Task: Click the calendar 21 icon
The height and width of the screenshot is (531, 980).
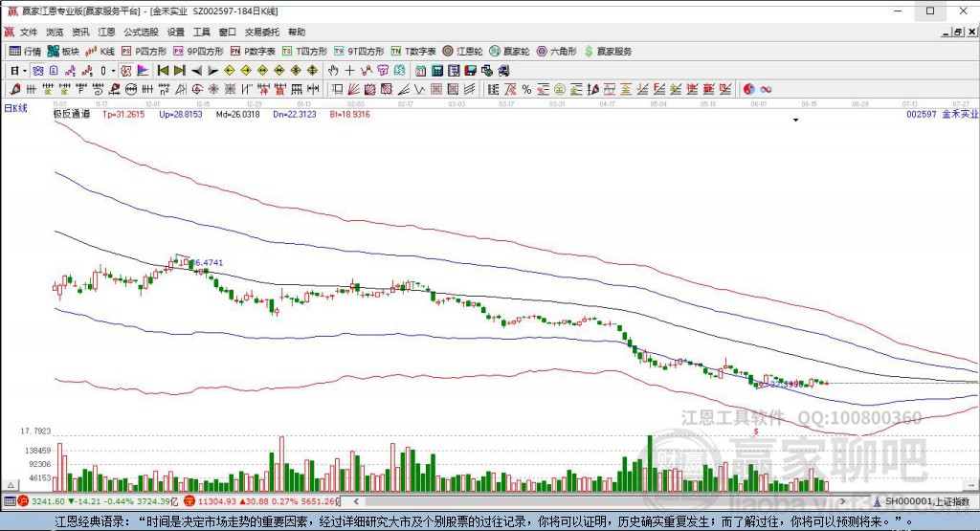Action: pyautogui.click(x=421, y=71)
